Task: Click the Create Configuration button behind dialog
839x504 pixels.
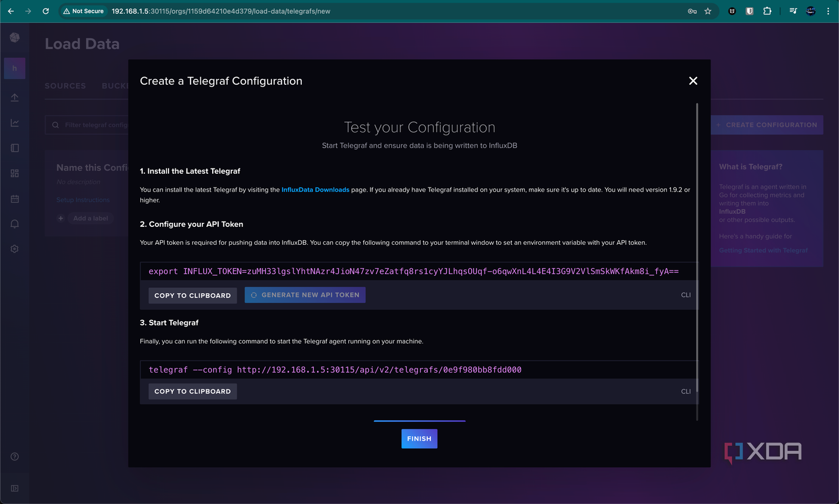Action: pyautogui.click(x=767, y=125)
